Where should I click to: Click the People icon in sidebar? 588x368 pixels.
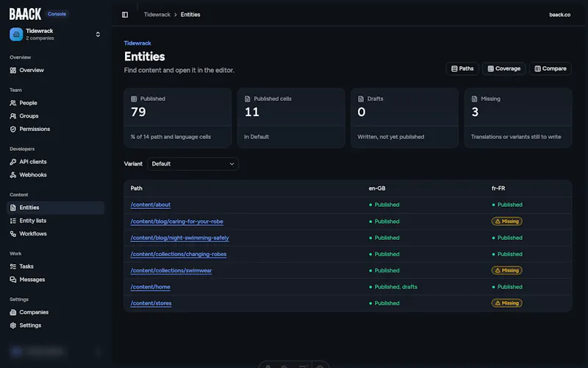pyautogui.click(x=13, y=103)
